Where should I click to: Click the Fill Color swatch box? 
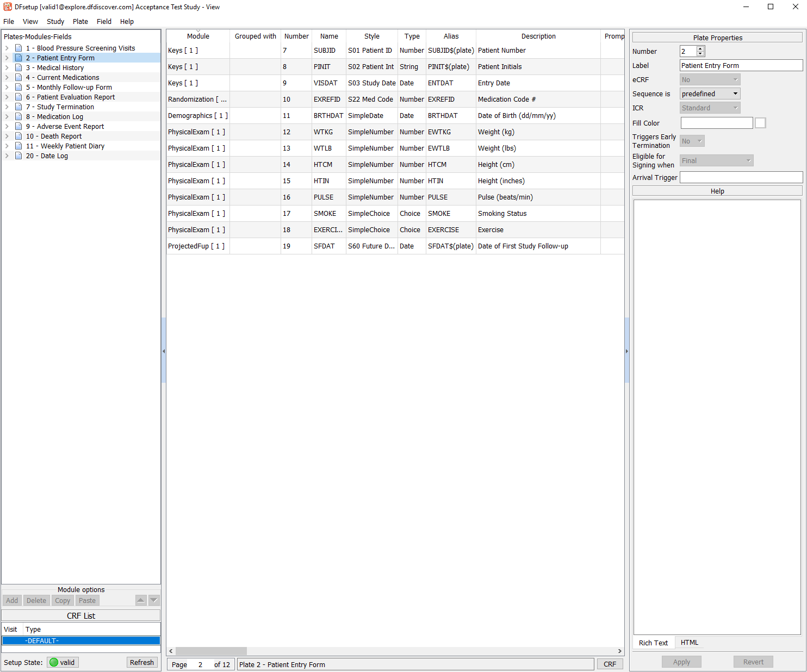pos(760,123)
